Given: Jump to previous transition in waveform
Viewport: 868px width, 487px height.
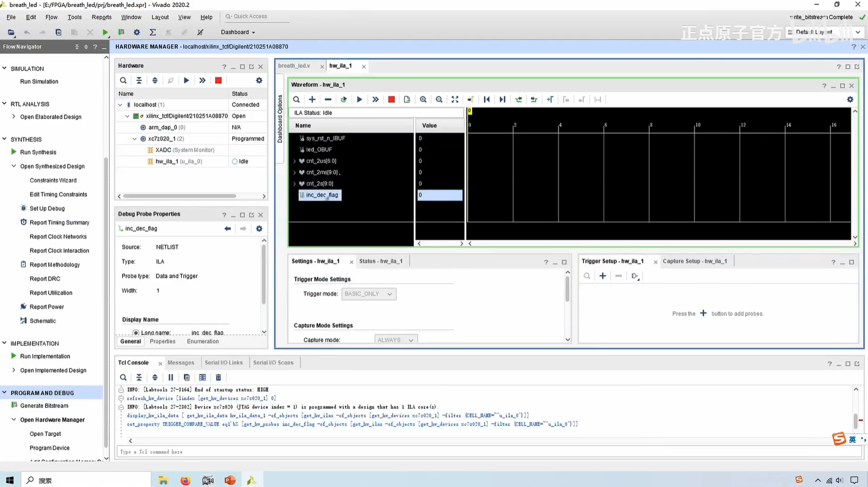Looking at the screenshot, I should click(518, 100).
